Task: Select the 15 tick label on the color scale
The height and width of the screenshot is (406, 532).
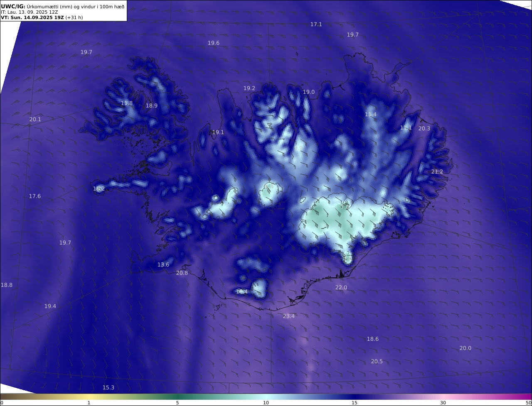Action: point(355,403)
